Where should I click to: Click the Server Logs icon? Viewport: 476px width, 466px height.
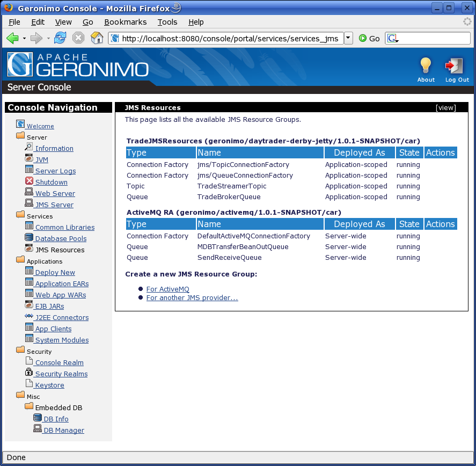[x=29, y=169]
